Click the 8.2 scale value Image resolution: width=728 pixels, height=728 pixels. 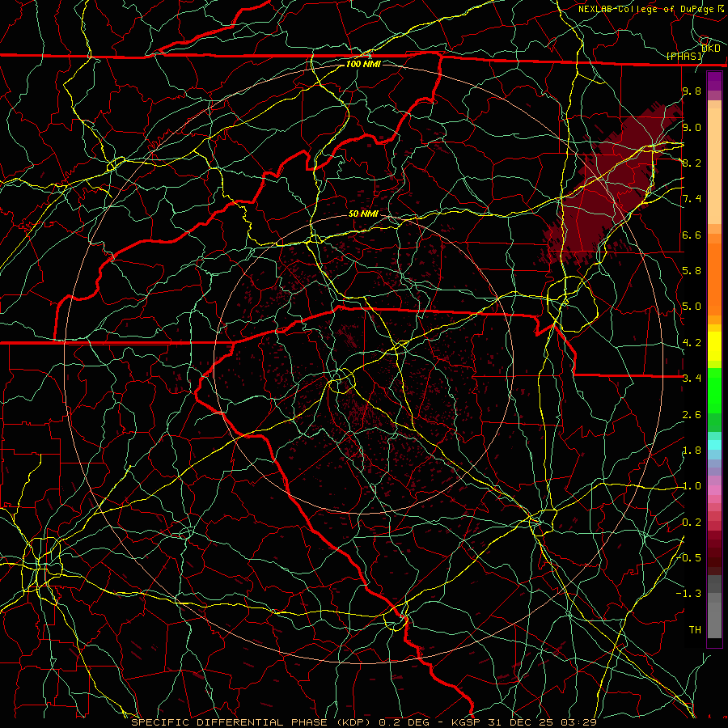(692, 163)
